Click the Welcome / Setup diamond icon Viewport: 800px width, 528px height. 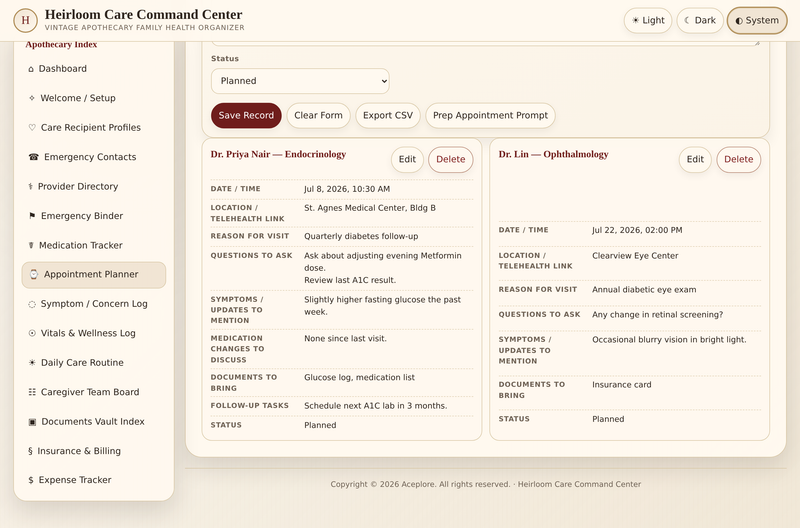click(32, 98)
